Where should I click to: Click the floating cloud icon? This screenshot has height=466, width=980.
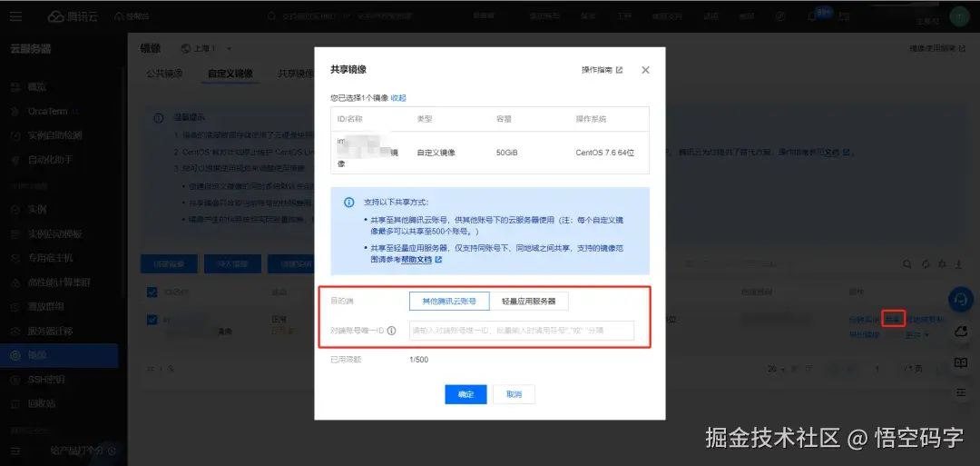click(x=961, y=332)
